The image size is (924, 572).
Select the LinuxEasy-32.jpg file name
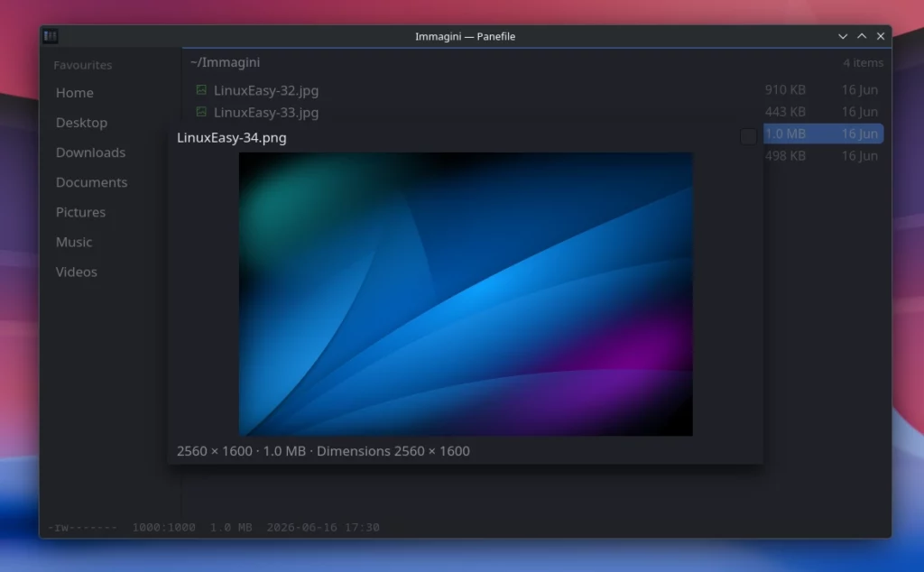pos(266,90)
